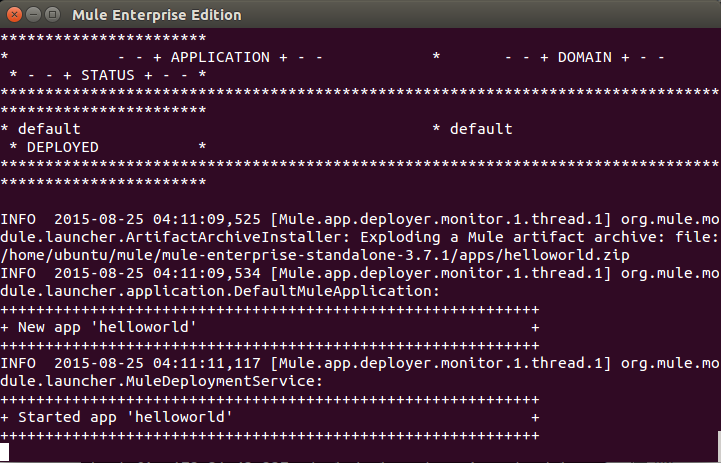This screenshot has width=721, height=463.
Task: Maximize the Mule terminal window
Action: pos(53,15)
